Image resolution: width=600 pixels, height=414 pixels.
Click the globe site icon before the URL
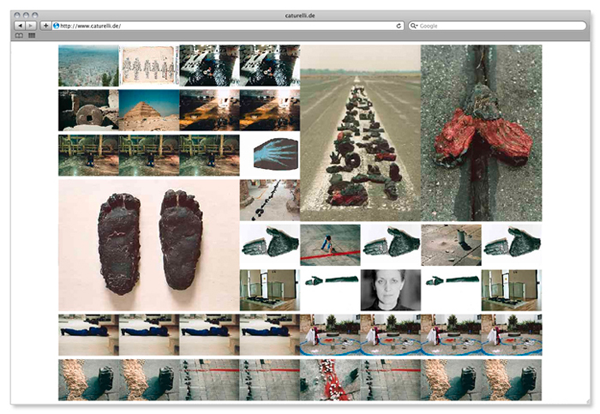56,25
